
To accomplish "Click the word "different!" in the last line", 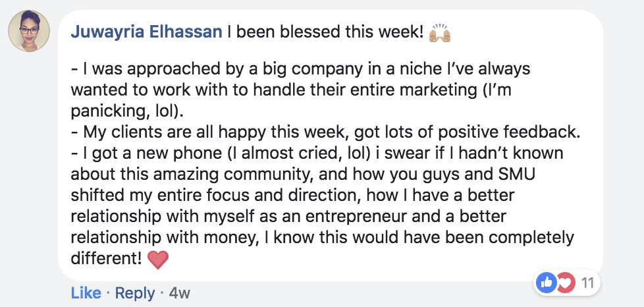I will [x=106, y=259].
